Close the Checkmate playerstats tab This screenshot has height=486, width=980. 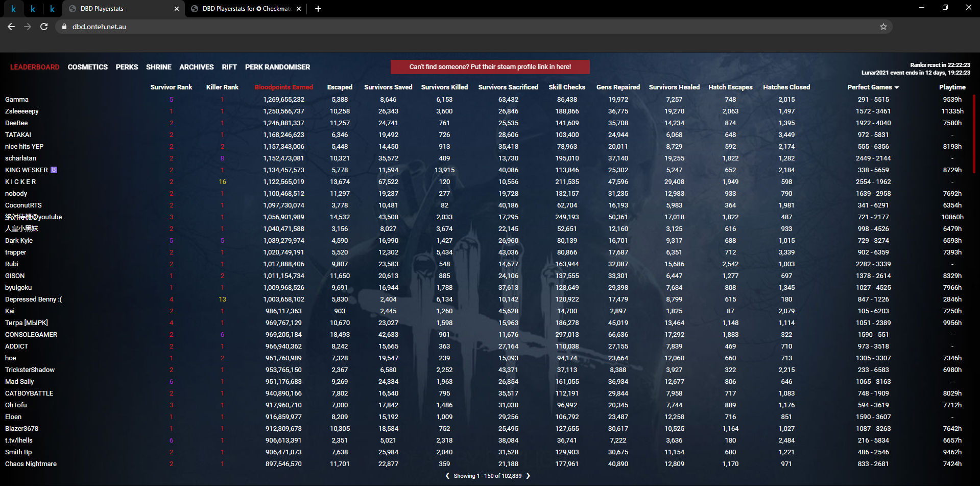point(299,9)
